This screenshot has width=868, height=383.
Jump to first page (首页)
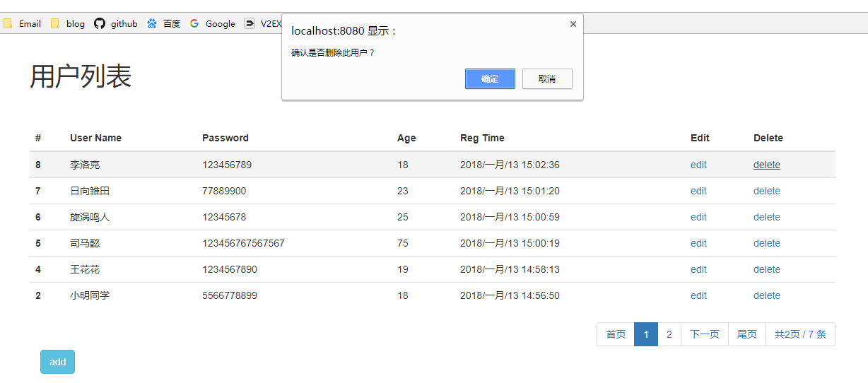coord(616,334)
